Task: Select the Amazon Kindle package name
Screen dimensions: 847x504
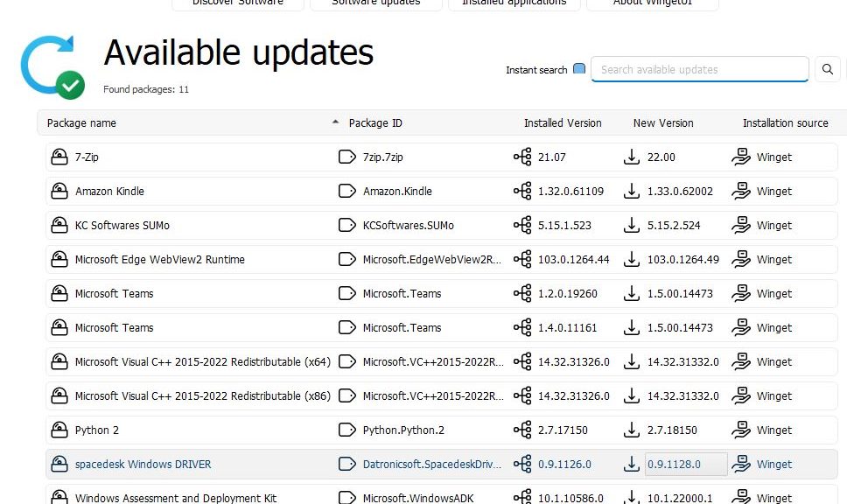Action: point(109,192)
